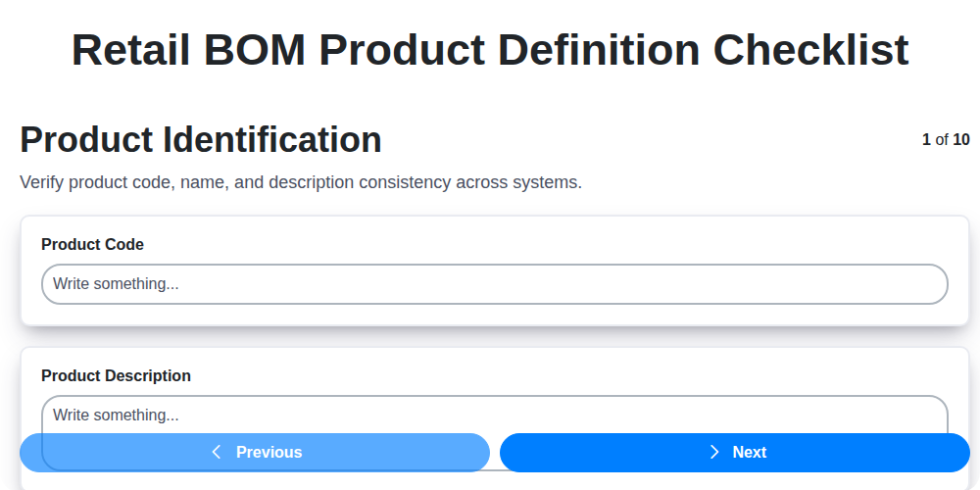The width and height of the screenshot is (980, 490).
Task: Click the current step number '1'
Action: 926,140
